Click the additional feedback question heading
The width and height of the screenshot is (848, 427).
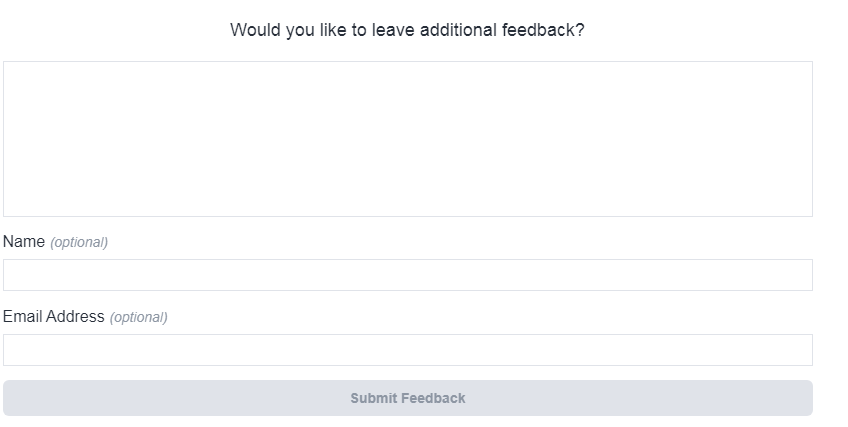(407, 30)
